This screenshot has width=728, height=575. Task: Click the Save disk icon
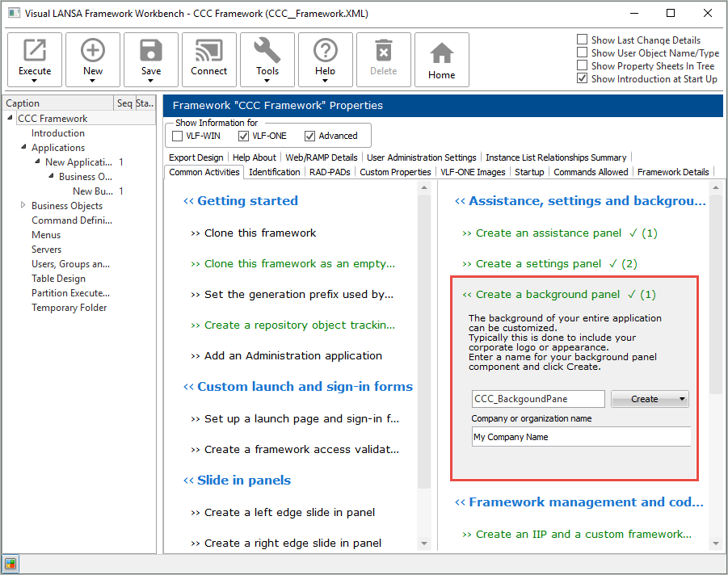(151, 52)
